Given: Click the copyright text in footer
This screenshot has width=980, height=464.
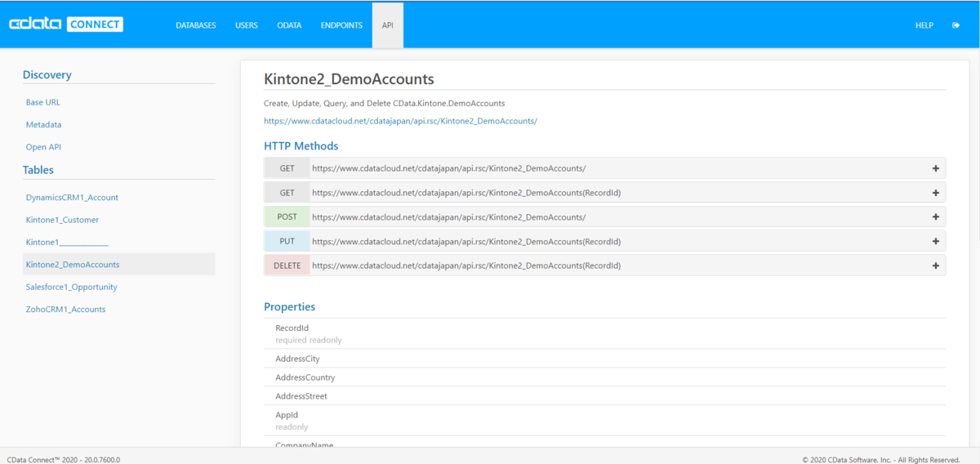Looking at the screenshot, I should [880, 460].
